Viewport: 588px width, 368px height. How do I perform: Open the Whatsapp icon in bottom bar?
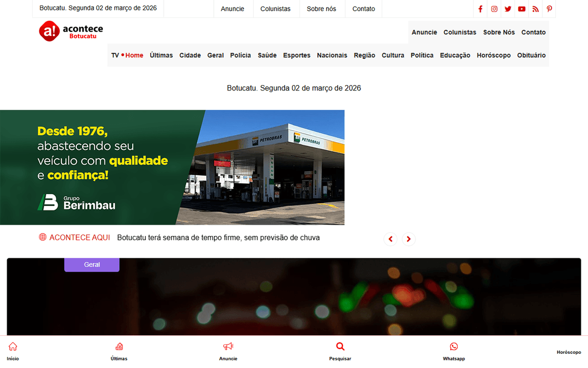click(454, 347)
